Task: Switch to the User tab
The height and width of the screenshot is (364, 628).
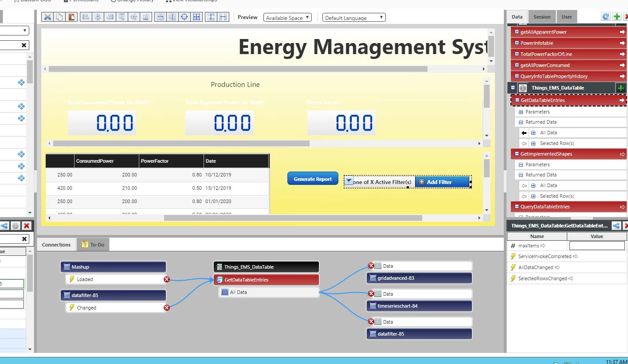Action: point(567,17)
